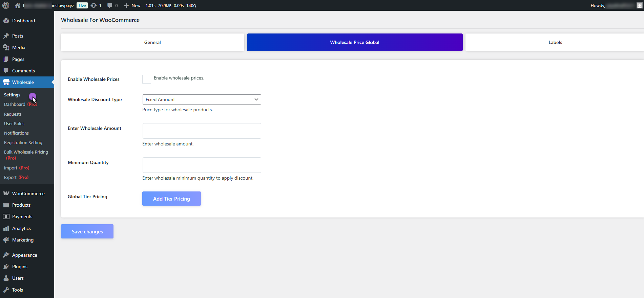Focus the Minimum Quantity input field
Viewport: 644px width, 298px height.
click(x=202, y=165)
